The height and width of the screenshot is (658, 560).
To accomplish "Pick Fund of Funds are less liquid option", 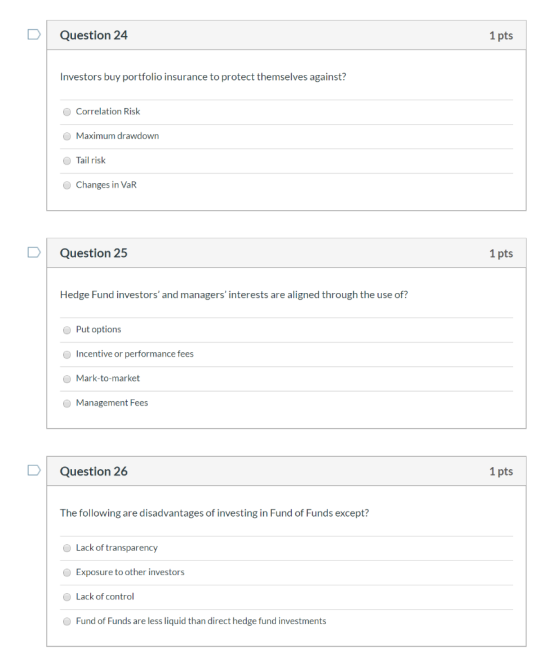I will (67, 621).
